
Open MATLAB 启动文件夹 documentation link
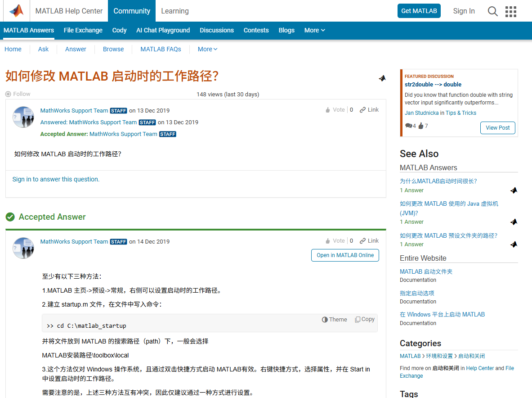click(x=426, y=271)
